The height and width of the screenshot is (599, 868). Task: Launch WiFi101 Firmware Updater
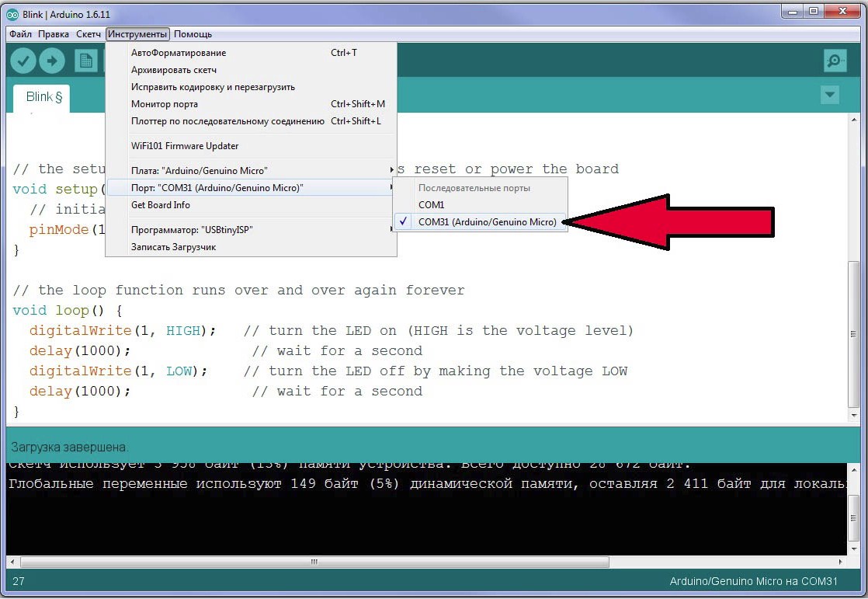pyautogui.click(x=185, y=146)
